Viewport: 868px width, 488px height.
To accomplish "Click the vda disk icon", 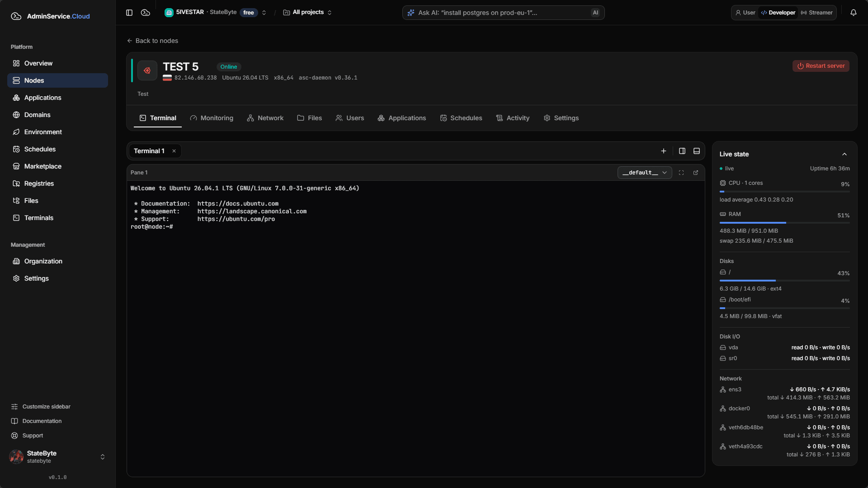I will pyautogui.click(x=723, y=347).
